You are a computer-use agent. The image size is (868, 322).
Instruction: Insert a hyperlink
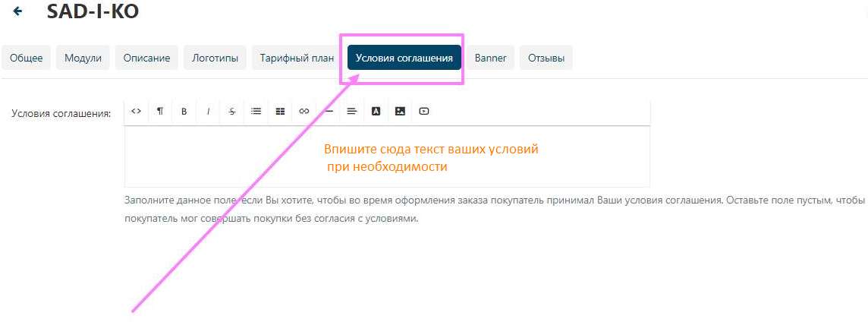[304, 112]
